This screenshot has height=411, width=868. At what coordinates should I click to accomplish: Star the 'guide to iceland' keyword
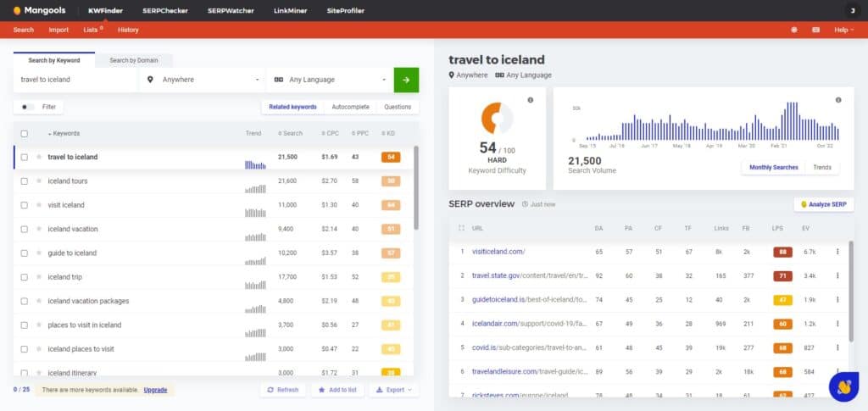click(x=39, y=253)
